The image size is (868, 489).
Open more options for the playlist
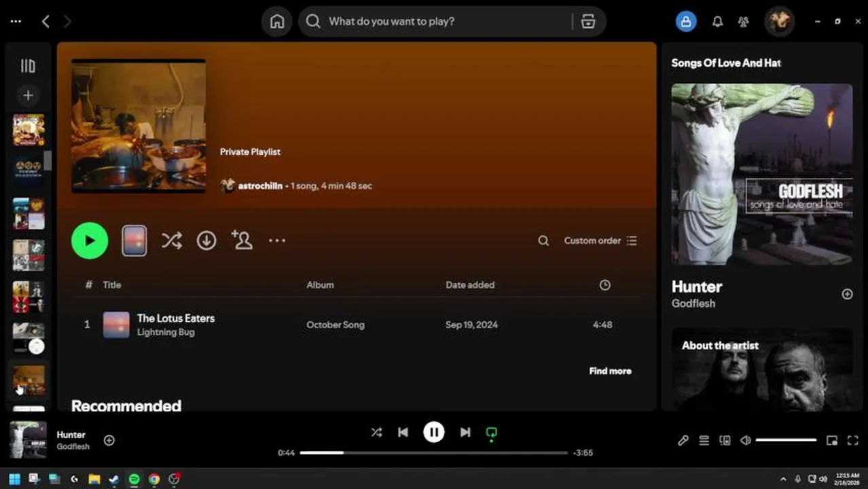(x=277, y=240)
